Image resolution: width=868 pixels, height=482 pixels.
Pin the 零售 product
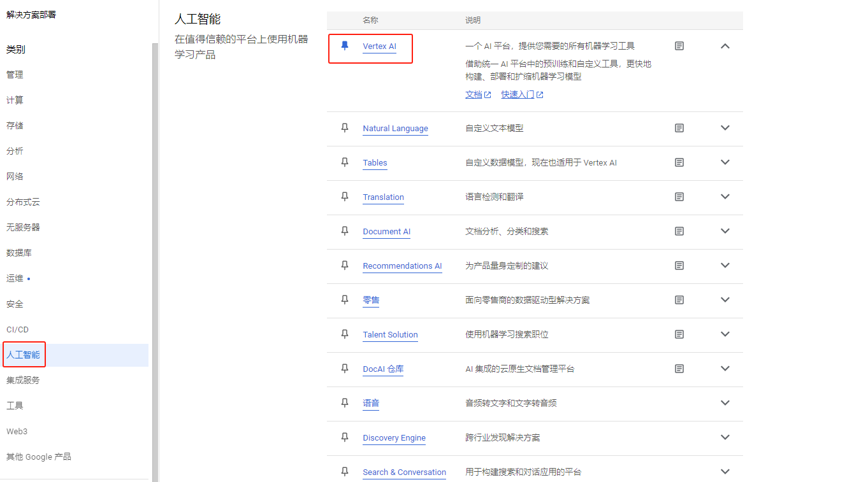click(345, 300)
